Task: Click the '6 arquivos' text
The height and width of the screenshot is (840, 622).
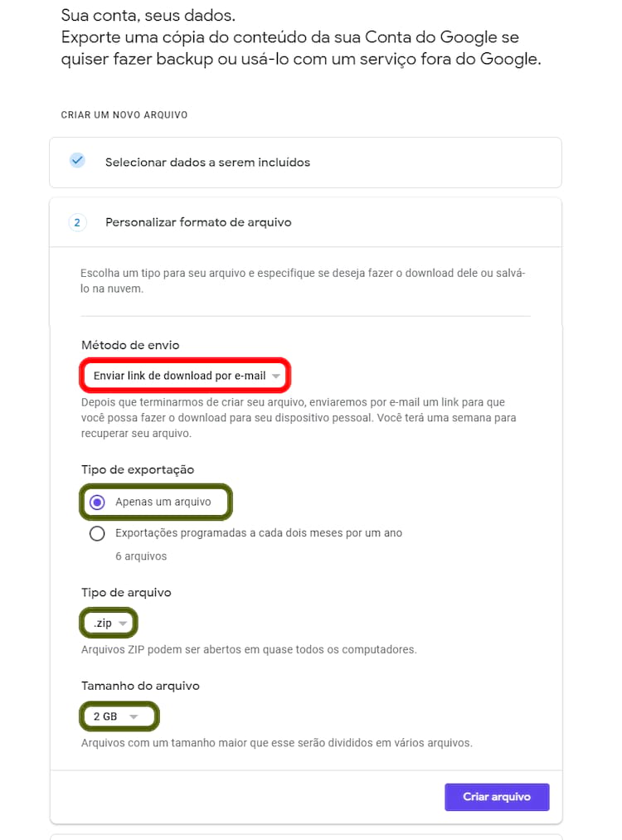Action: [141, 556]
